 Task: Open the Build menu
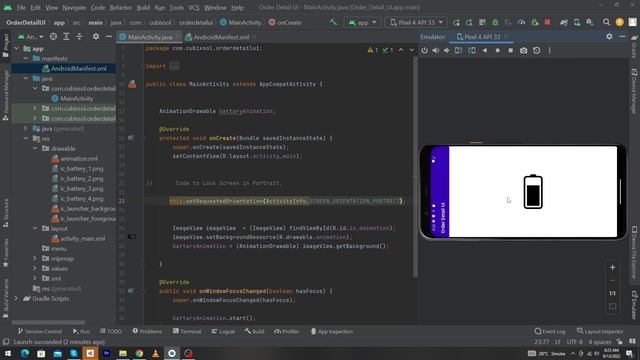pyautogui.click(x=143, y=7)
